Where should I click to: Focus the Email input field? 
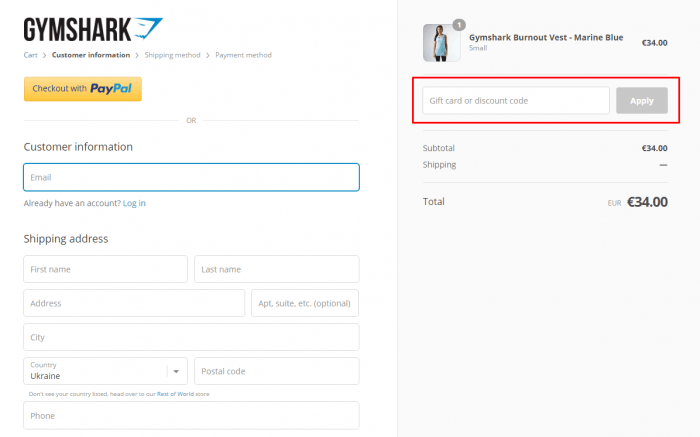coord(191,177)
